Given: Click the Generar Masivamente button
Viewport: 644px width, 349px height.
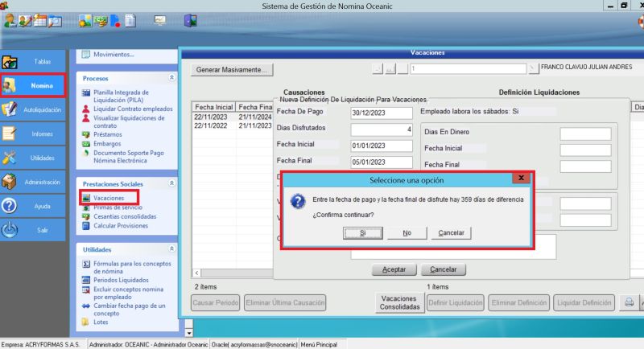Looking at the screenshot, I should coord(231,70).
